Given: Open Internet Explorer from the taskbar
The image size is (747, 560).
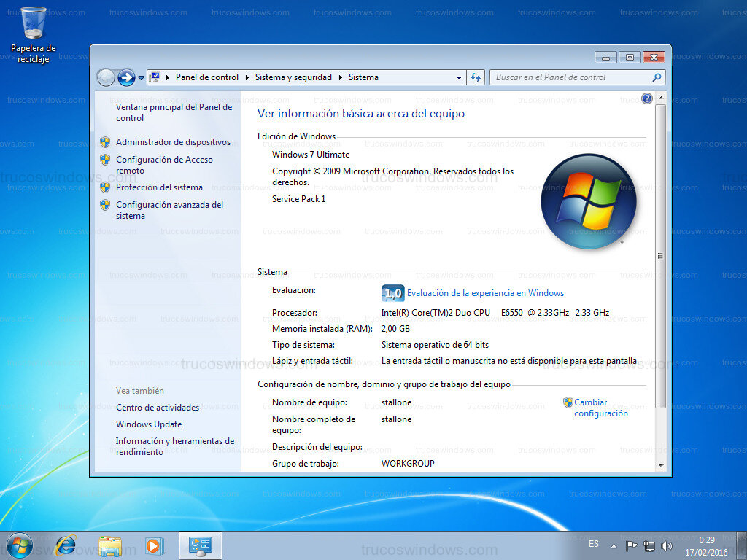Looking at the screenshot, I should pos(66,545).
